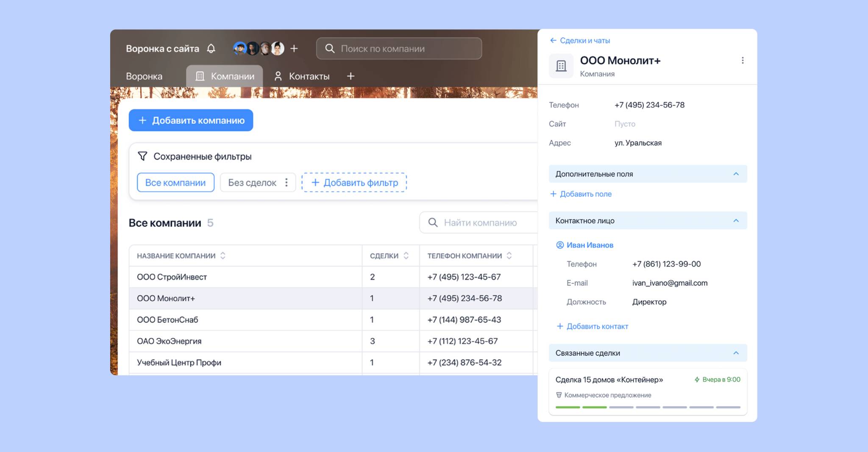Sort by Телефон компании column
Image resolution: width=868 pixels, height=452 pixels.
point(509,256)
